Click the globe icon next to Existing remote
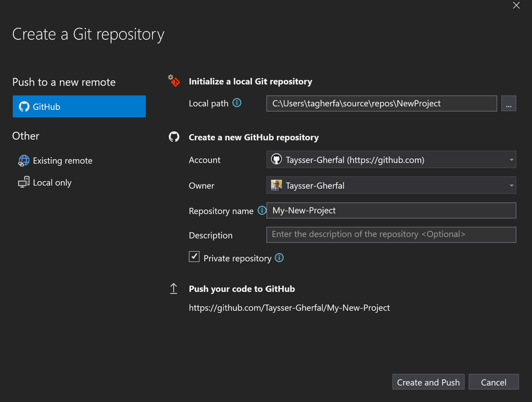532x402 pixels. click(x=24, y=160)
